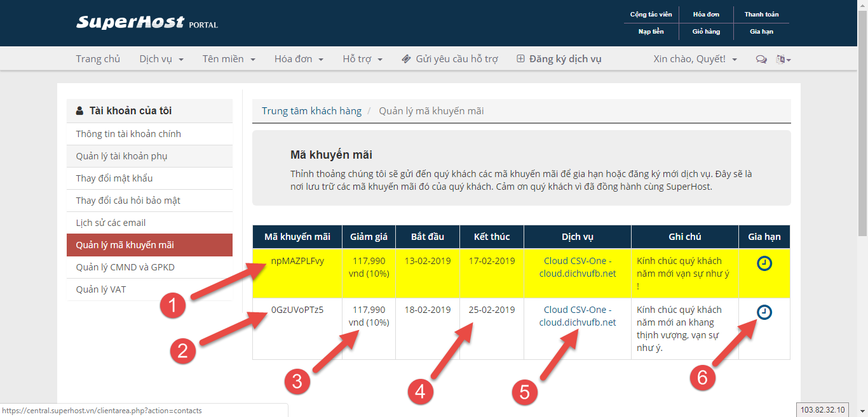Click Trung tâm khách hàng breadcrumb link
This screenshot has width=868, height=417.
tap(311, 111)
